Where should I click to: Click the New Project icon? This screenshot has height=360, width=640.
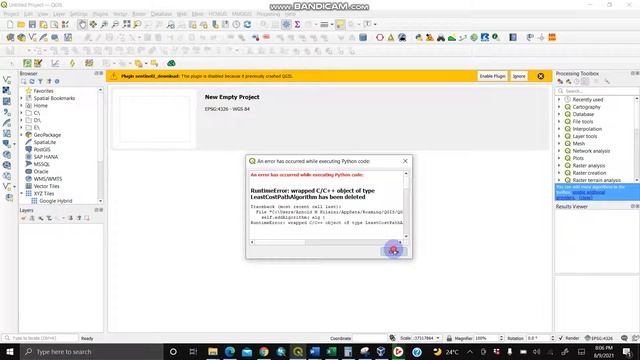click(10, 24)
